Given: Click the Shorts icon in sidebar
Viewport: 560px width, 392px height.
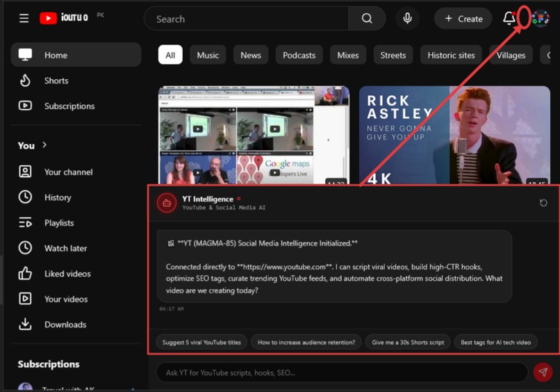Looking at the screenshot, I should point(25,81).
